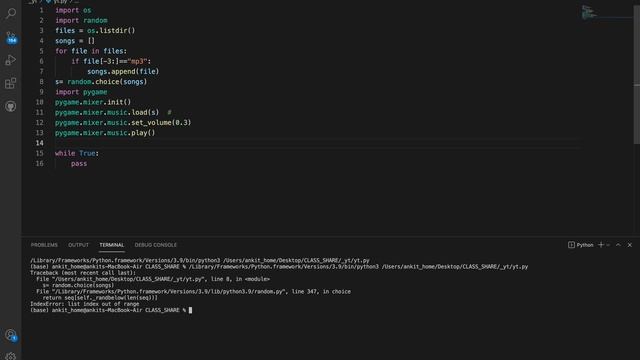
Task: Click 'return seq[self._randbelow(len(seq))]' terminal line
Action: pos(100,298)
